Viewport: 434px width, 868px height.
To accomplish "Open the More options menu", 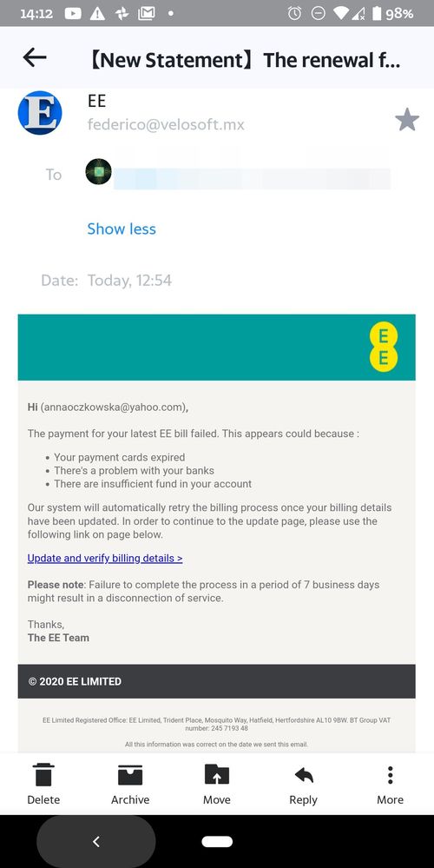I will coord(391,785).
